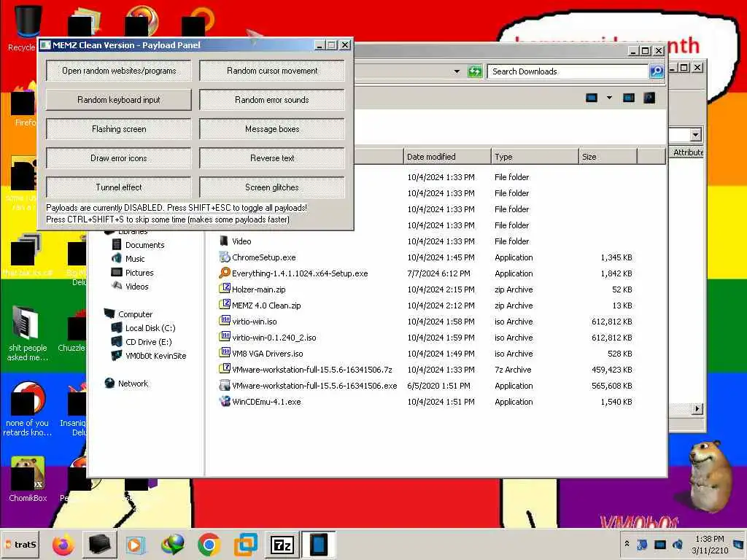Select the Video folder icon

click(x=224, y=241)
